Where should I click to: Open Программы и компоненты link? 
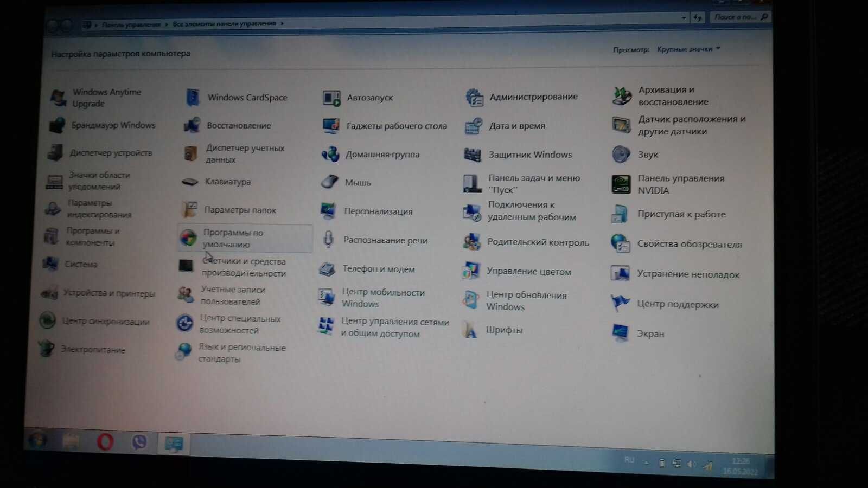point(92,236)
